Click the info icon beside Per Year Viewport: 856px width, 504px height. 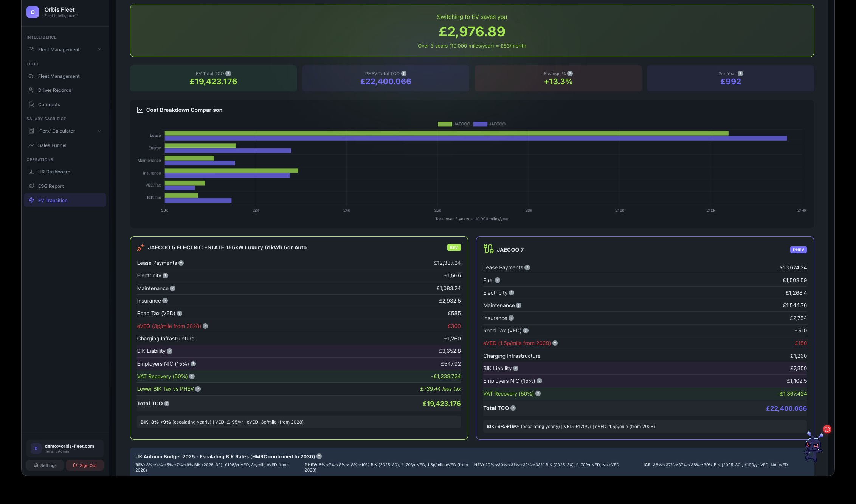pyautogui.click(x=740, y=74)
